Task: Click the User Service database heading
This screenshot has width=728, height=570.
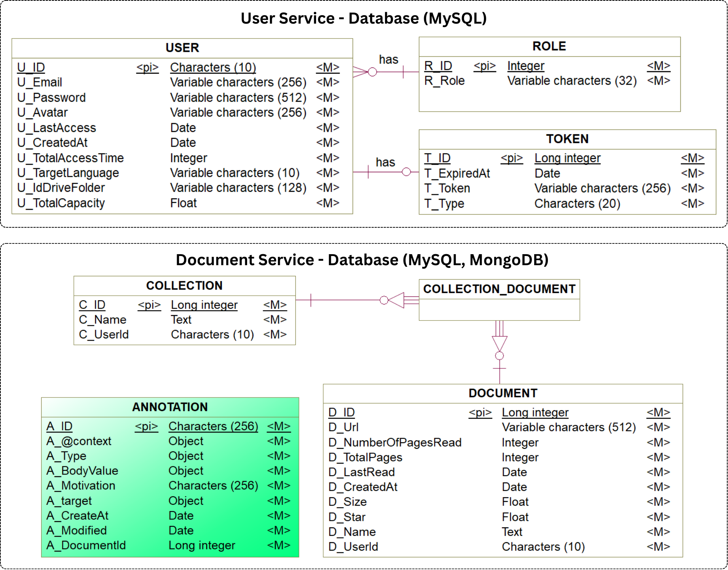Action: click(364, 18)
